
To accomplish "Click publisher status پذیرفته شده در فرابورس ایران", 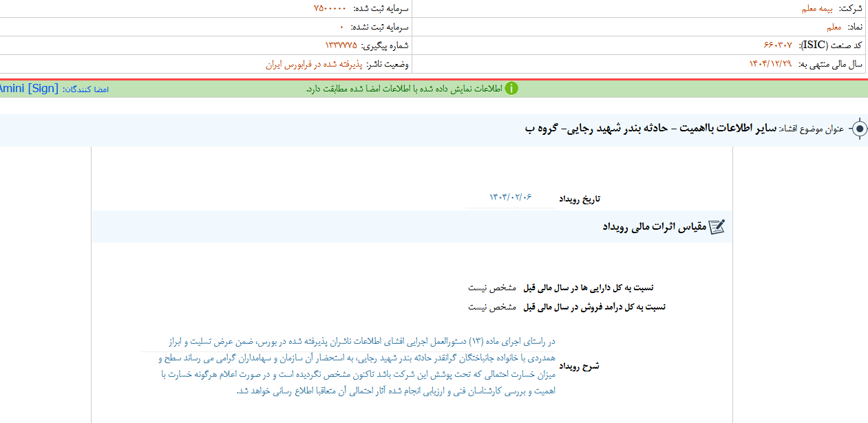I will tap(313, 64).
